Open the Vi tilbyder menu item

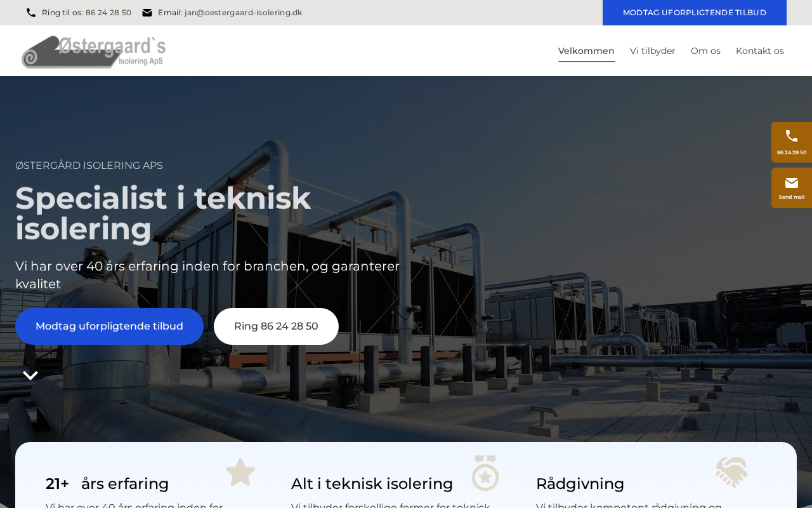tap(653, 51)
